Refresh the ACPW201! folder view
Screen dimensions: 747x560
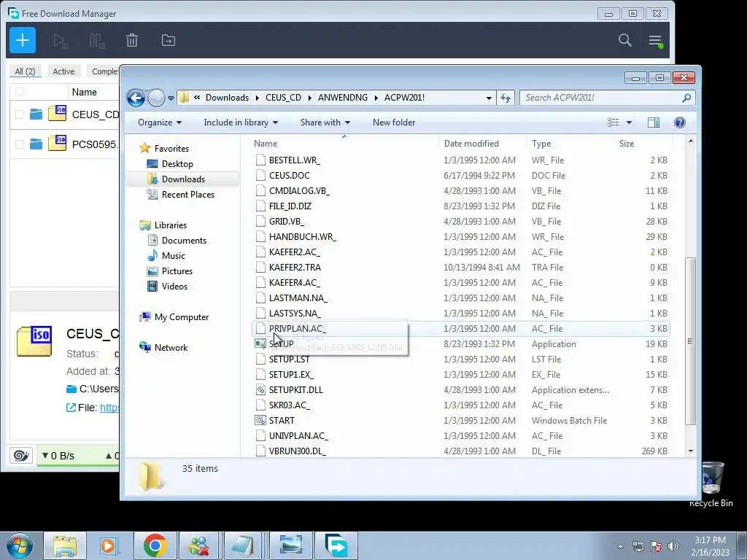point(506,98)
